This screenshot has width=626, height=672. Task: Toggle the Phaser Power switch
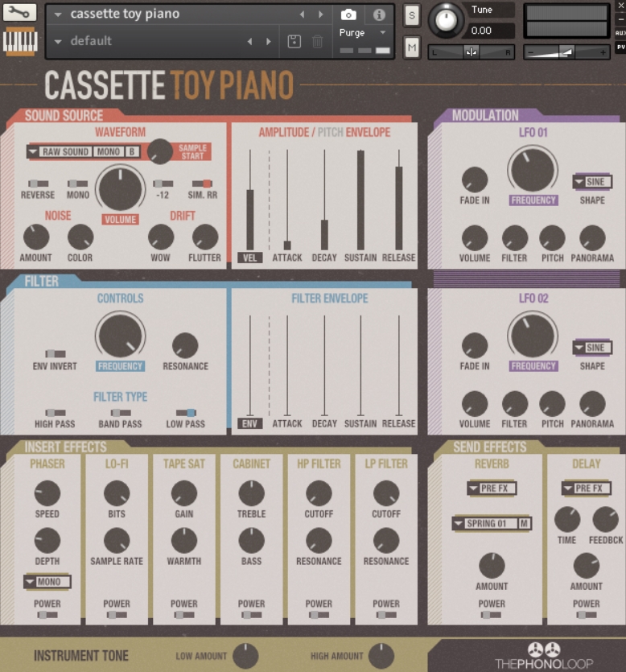pos(47,615)
